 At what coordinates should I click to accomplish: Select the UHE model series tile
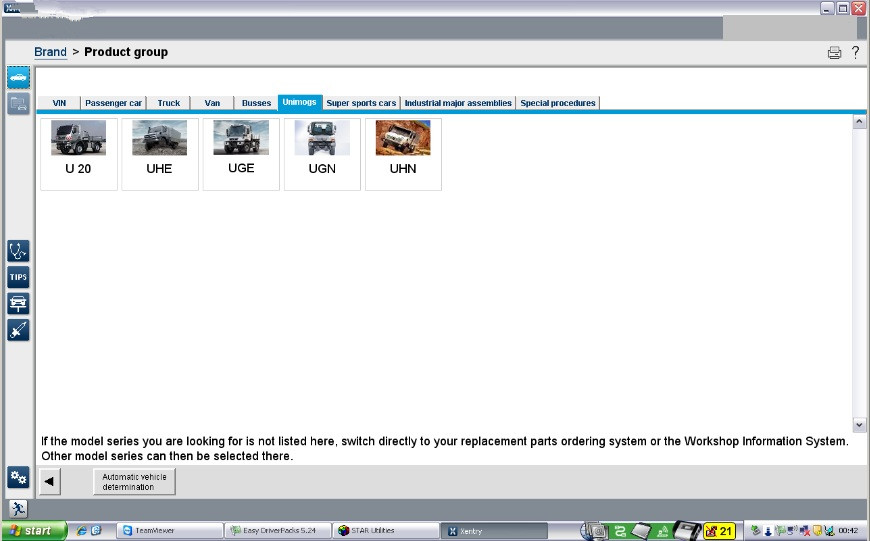(160, 154)
